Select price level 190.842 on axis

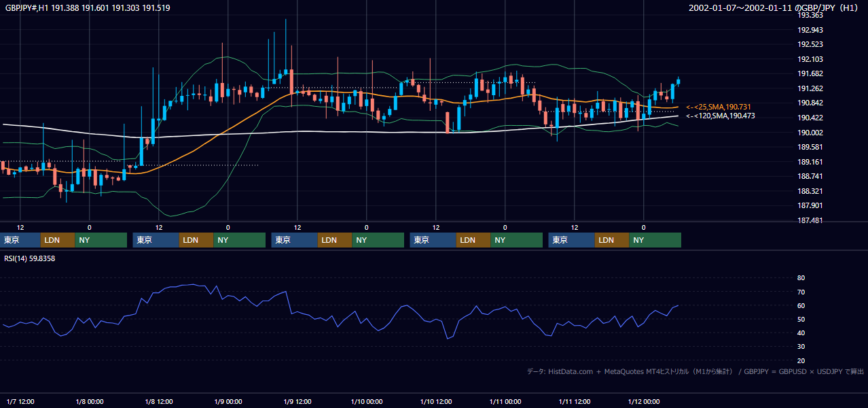[x=810, y=103]
